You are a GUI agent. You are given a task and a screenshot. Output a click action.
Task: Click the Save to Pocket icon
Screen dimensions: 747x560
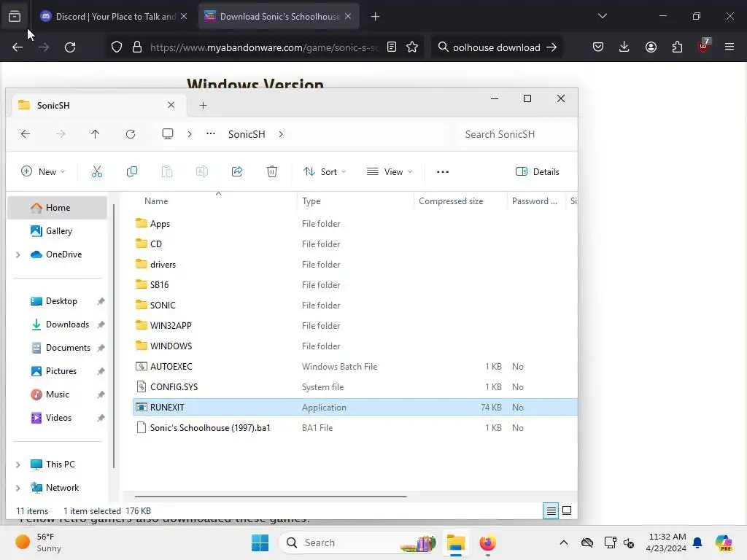pyautogui.click(x=598, y=47)
